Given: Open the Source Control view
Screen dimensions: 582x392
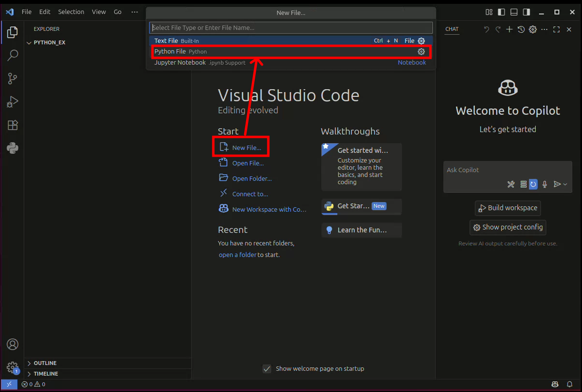Looking at the screenshot, I should pos(13,79).
